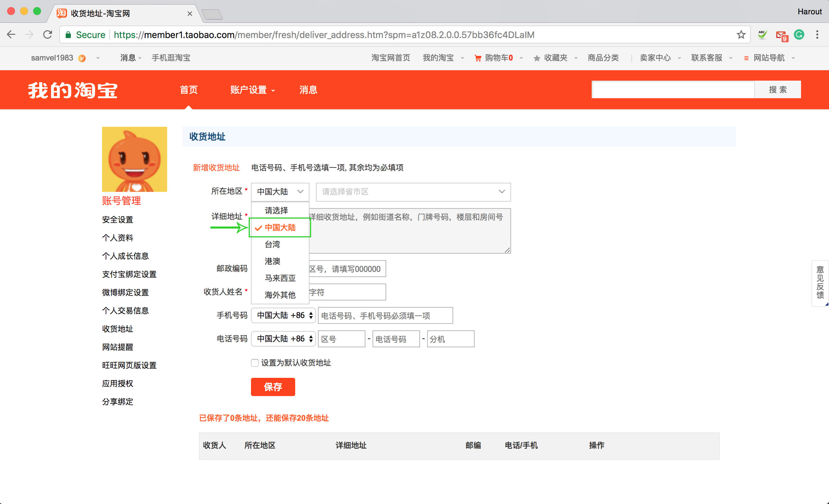Click the red 保存 button

click(x=272, y=387)
